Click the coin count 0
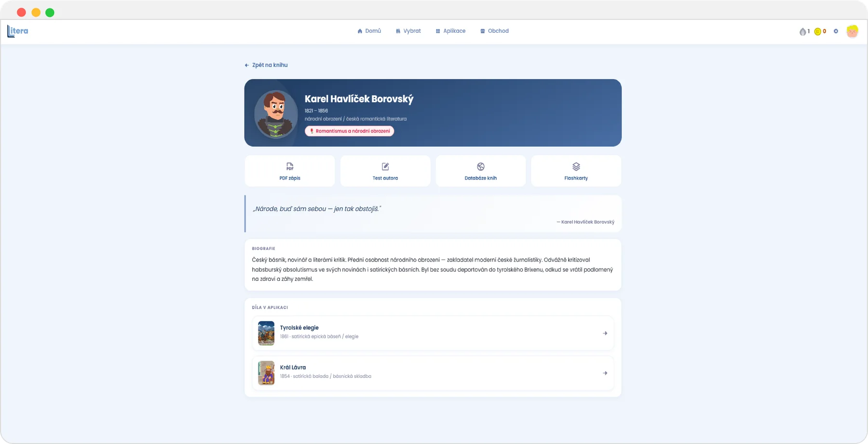Screen dimensions: 868x444 825,31
